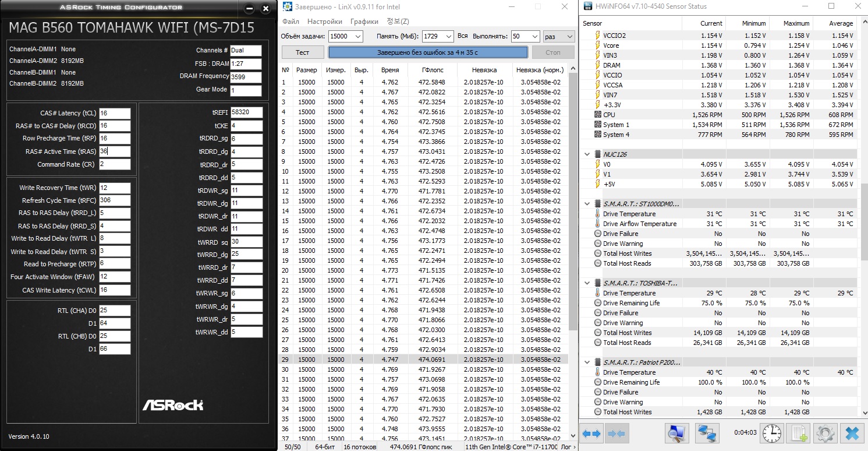868x451 pixels.
Task: Click the lightning bolt icon beside +3.3V
Action: coord(597,105)
